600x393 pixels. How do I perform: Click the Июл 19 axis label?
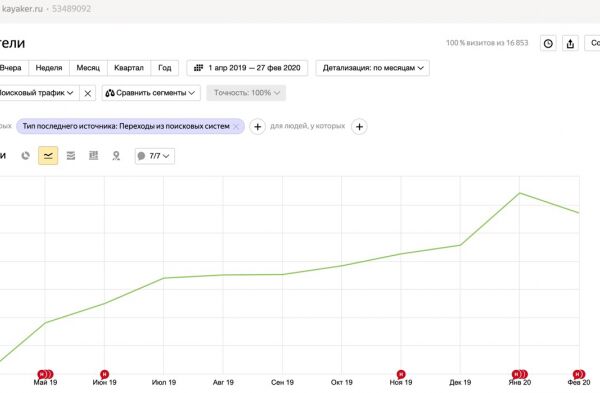click(x=164, y=382)
